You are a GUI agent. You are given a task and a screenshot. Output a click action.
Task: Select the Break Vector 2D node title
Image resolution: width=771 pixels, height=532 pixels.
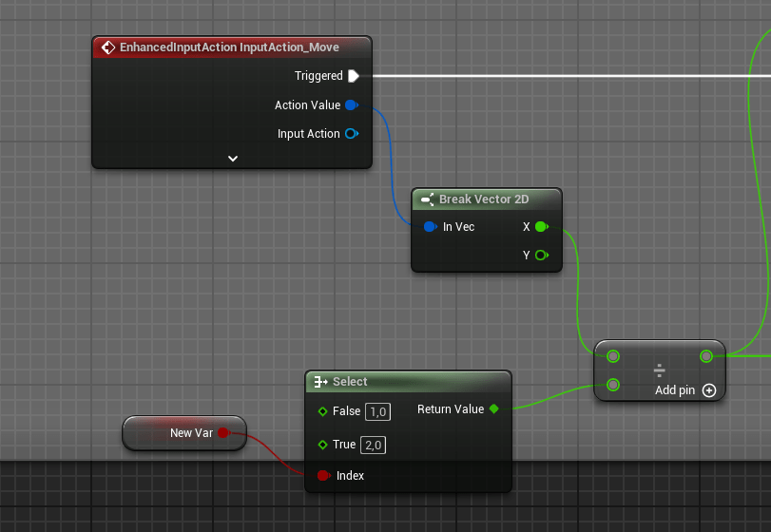pyautogui.click(x=483, y=199)
